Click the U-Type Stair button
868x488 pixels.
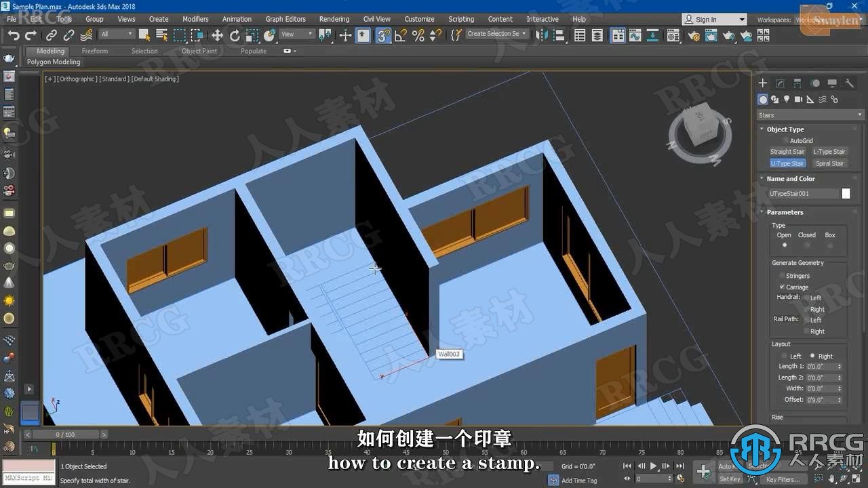click(x=787, y=163)
